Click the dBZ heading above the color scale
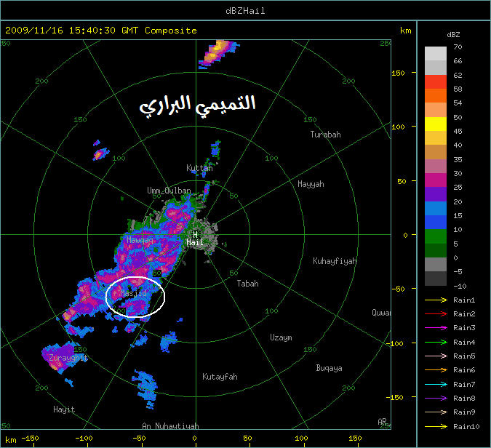This screenshot has height=448, width=491. point(453,35)
